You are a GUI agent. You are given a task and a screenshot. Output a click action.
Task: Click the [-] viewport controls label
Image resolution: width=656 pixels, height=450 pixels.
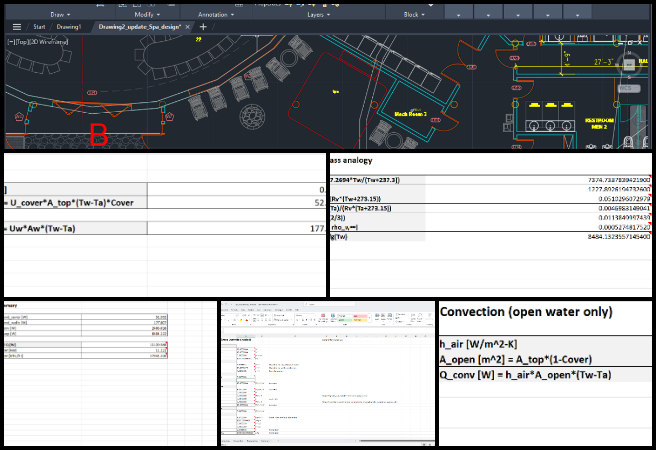11,42
